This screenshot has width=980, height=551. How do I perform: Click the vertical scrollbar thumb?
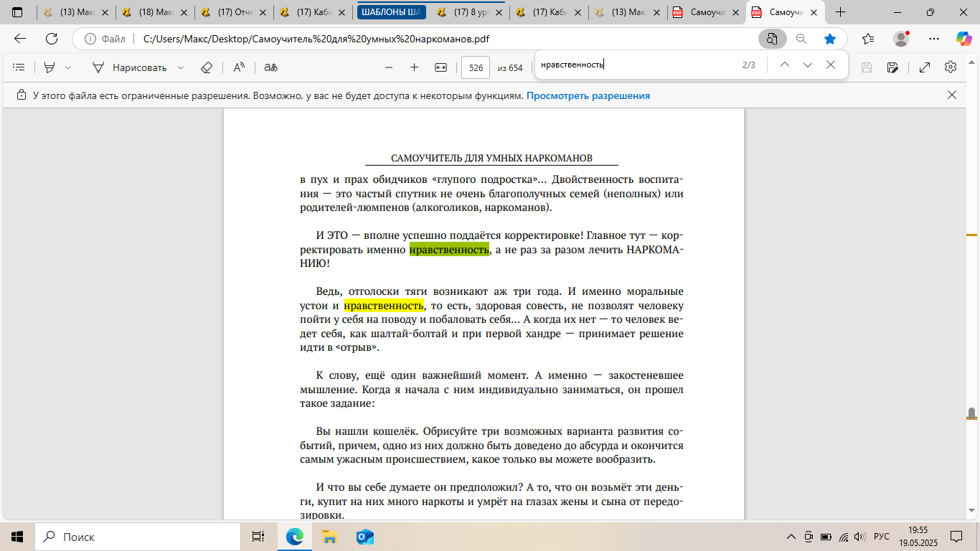[x=971, y=414]
